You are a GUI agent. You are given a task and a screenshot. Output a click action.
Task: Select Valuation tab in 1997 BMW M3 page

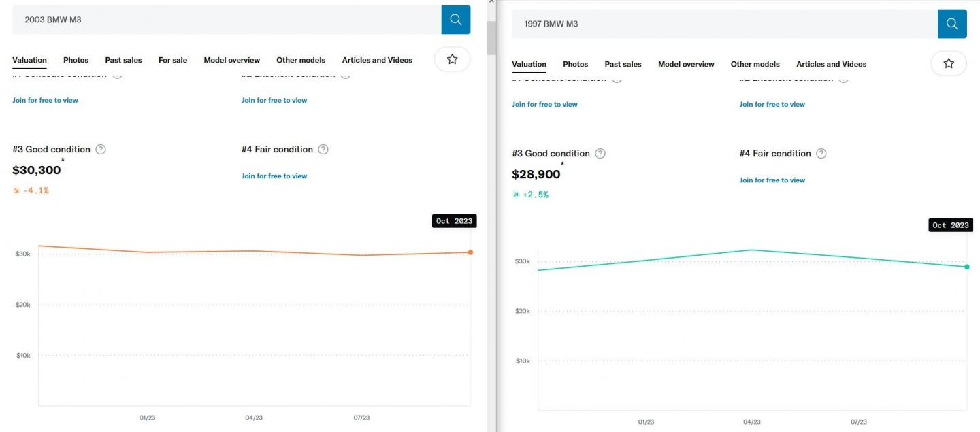click(529, 64)
